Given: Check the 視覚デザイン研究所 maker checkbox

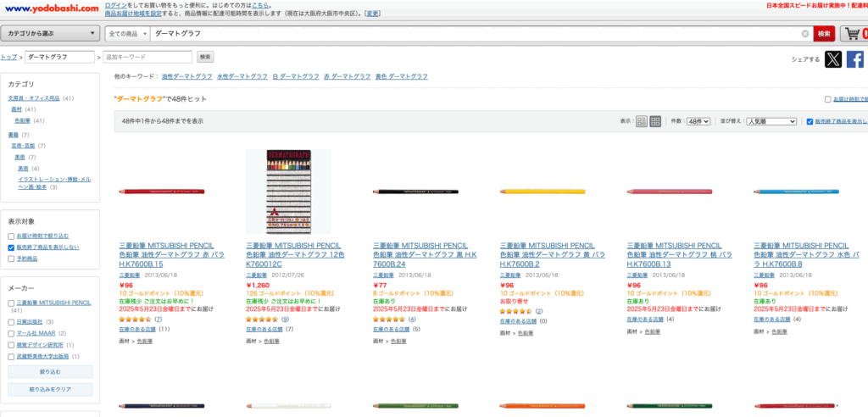Looking at the screenshot, I should 11,345.
